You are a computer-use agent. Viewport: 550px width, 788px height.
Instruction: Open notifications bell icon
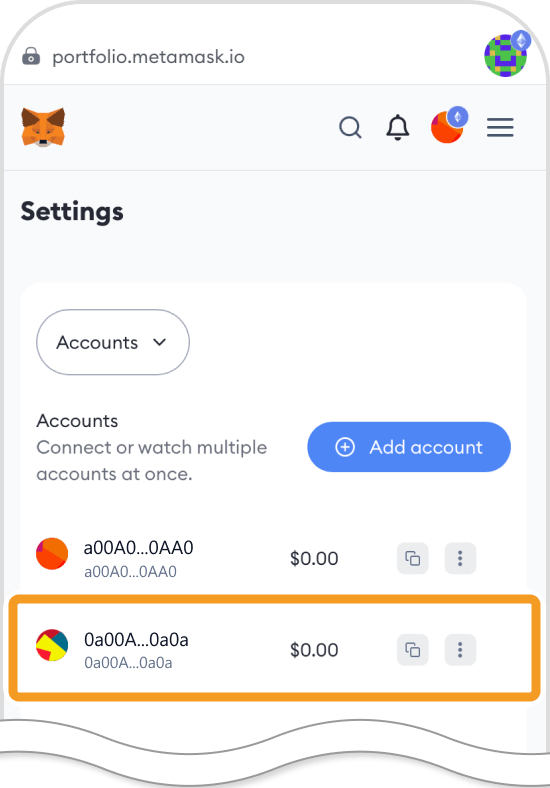pos(397,127)
